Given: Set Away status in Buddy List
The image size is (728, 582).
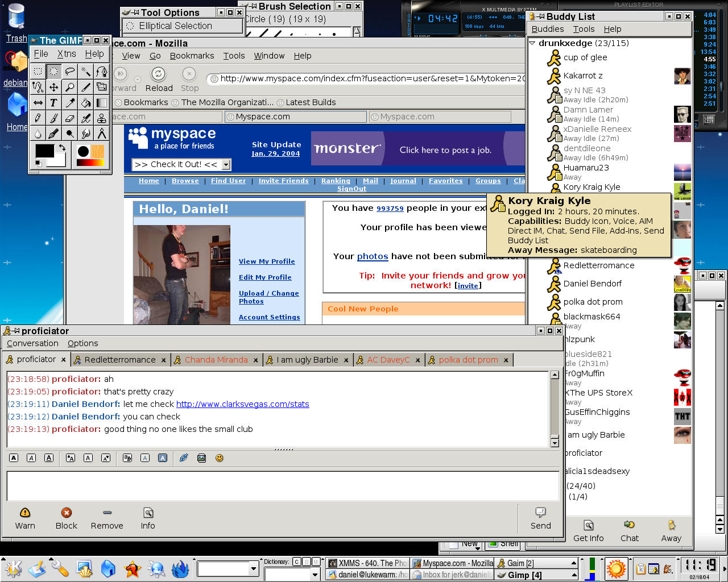Looking at the screenshot, I should [x=671, y=531].
